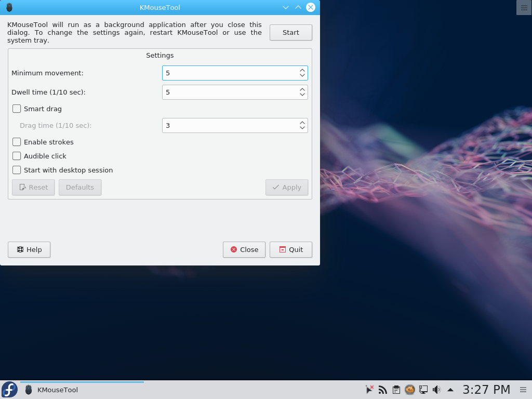Increase Drag time with up arrow
This screenshot has height=399, width=532.
tap(302, 123)
